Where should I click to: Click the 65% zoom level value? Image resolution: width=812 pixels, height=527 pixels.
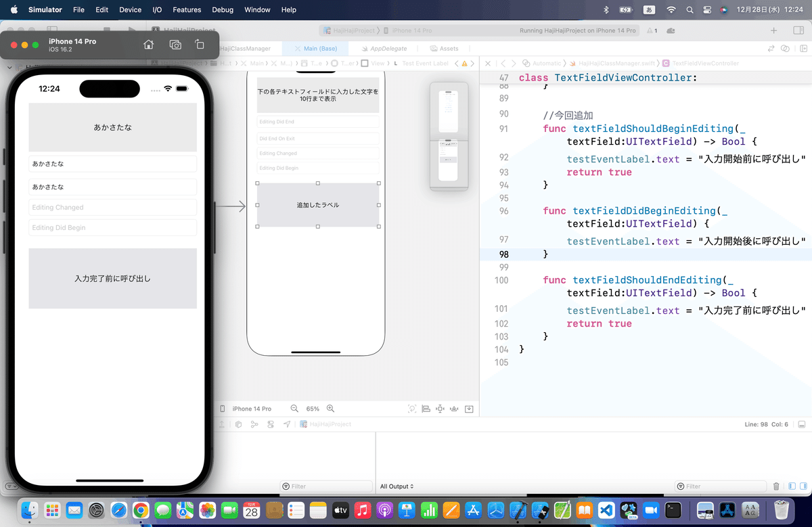313,409
